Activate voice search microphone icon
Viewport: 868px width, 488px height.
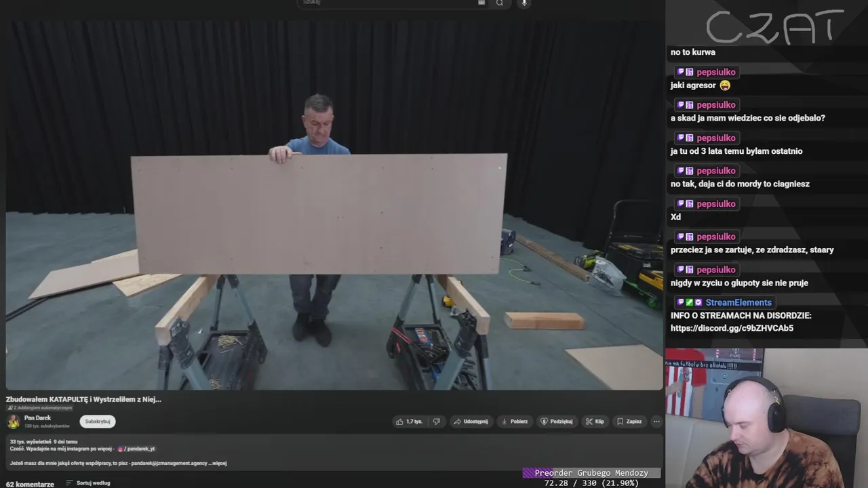tap(524, 3)
